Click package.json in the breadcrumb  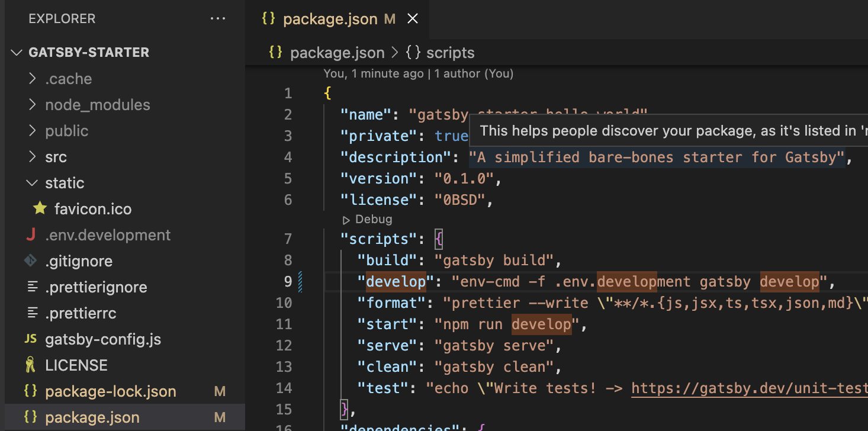(337, 53)
